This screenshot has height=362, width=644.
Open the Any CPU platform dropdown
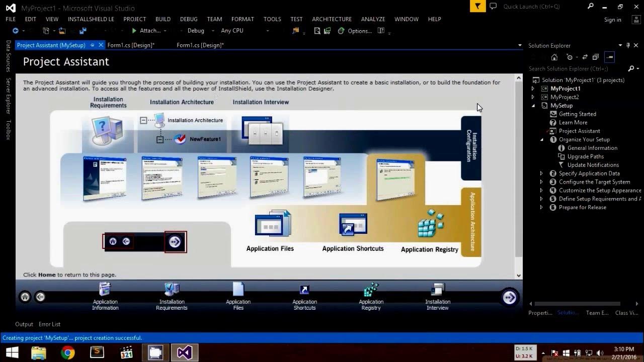[245, 31]
